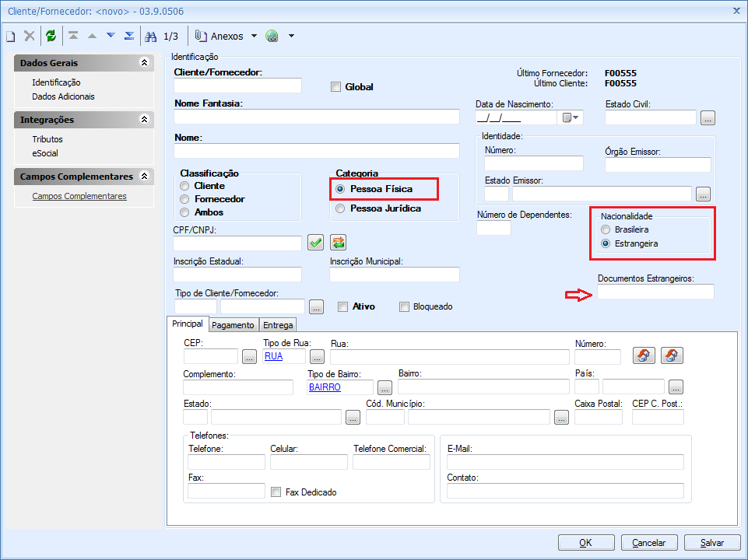Go to the next record arrow
This screenshot has height=560, width=748.
(111, 35)
